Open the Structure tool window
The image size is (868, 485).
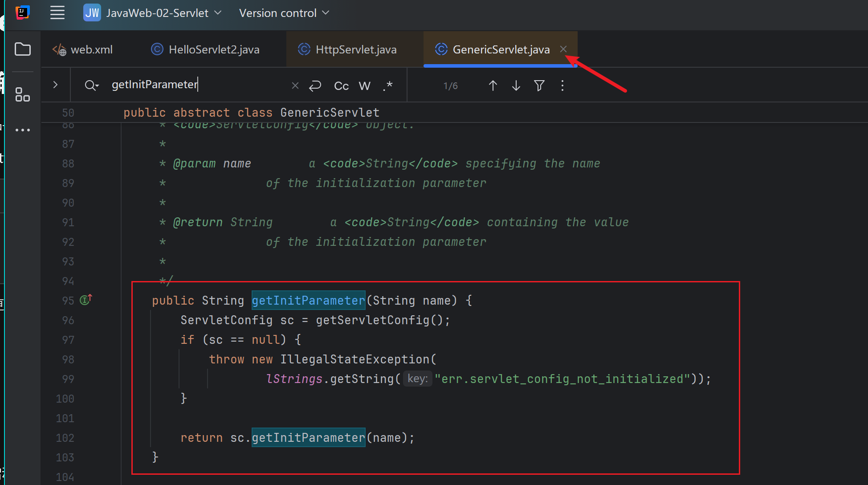(23, 94)
